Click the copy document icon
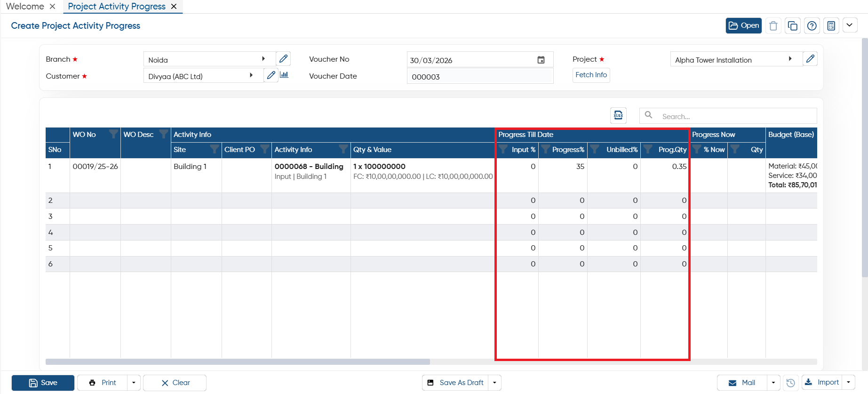Image resolution: width=868 pixels, height=394 pixels. click(x=793, y=25)
